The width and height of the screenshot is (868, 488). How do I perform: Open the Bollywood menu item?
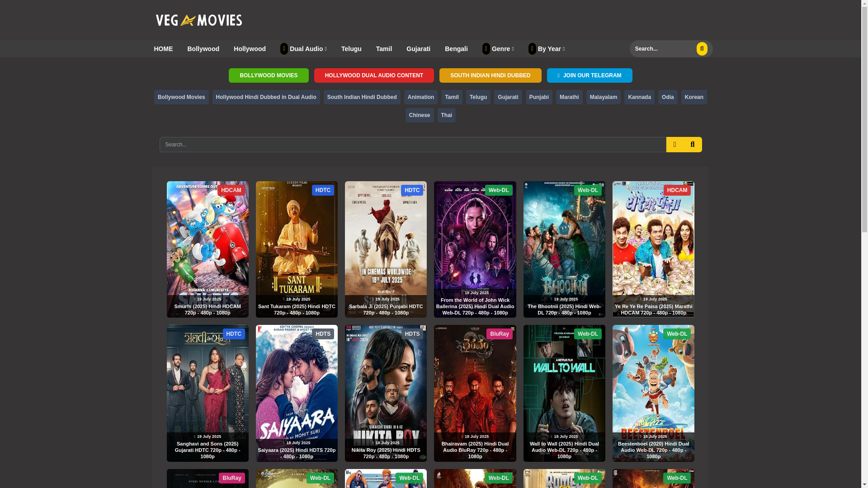click(203, 49)
